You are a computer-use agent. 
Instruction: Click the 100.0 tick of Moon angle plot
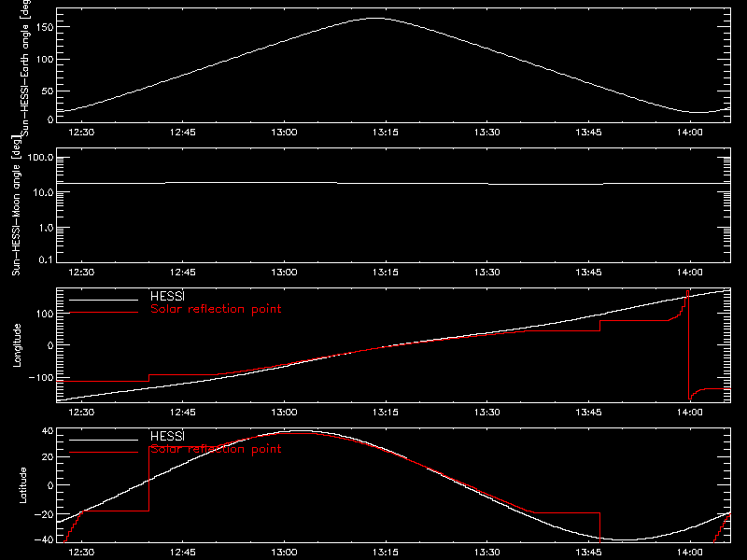40,157
